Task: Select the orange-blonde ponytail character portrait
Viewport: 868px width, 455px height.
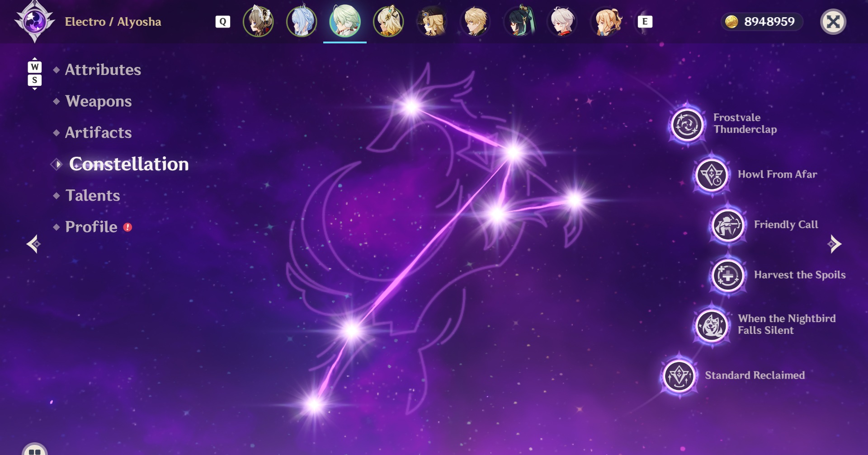Action: click(x=606, y=21)
